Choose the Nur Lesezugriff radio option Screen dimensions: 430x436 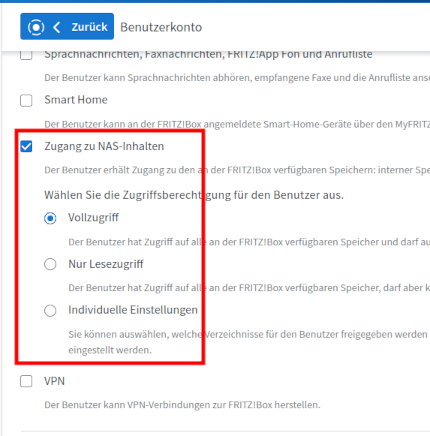50,264
